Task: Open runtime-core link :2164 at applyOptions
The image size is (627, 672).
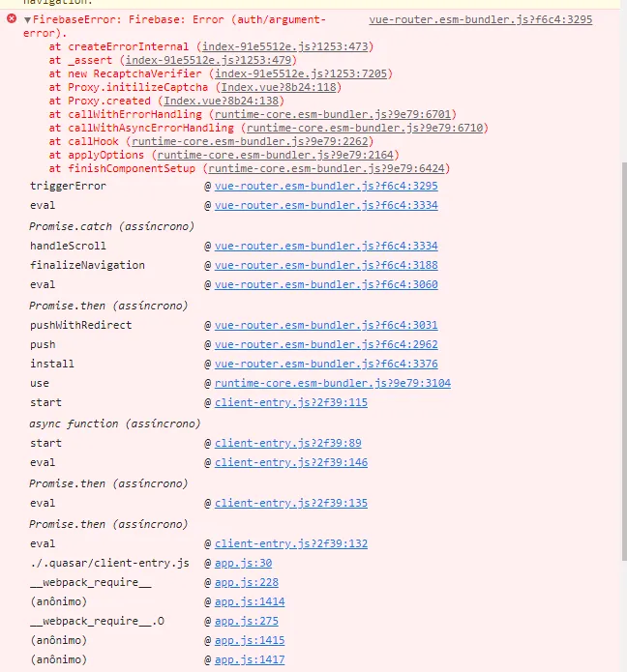Action: [x=276, y=155]
